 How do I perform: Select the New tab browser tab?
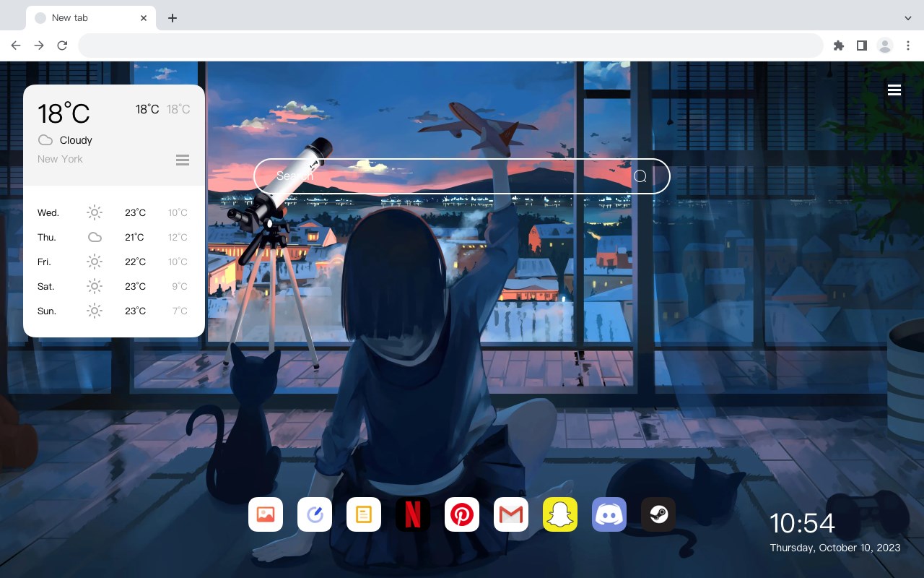click(91, 18)
